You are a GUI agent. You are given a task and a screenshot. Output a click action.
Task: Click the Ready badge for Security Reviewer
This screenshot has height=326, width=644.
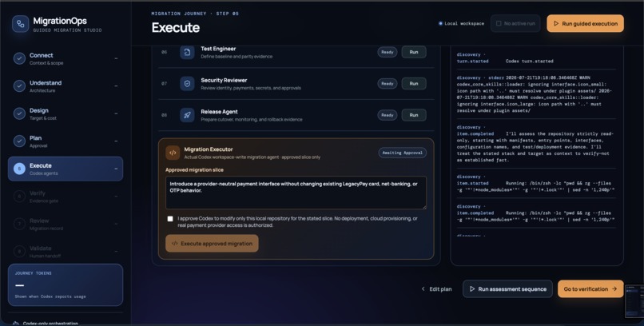point(388,84)
